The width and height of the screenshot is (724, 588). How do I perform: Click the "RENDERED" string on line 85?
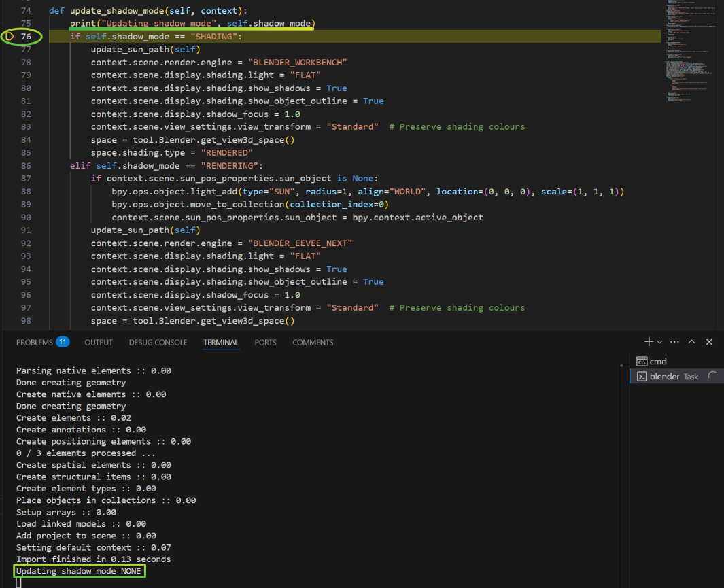(226, 153)
